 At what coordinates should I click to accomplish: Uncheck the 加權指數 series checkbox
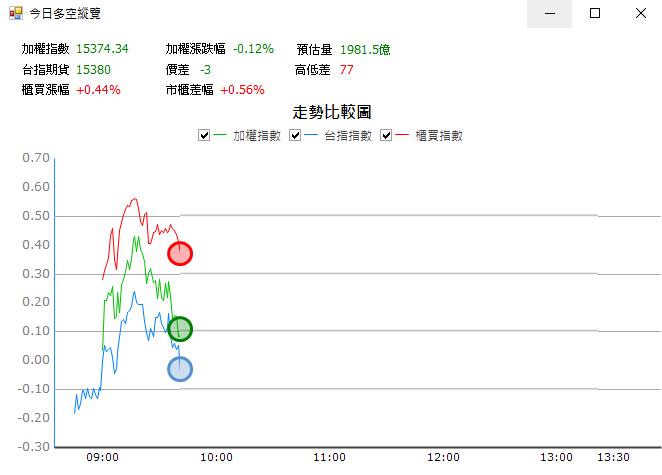(x=204, y=135)
